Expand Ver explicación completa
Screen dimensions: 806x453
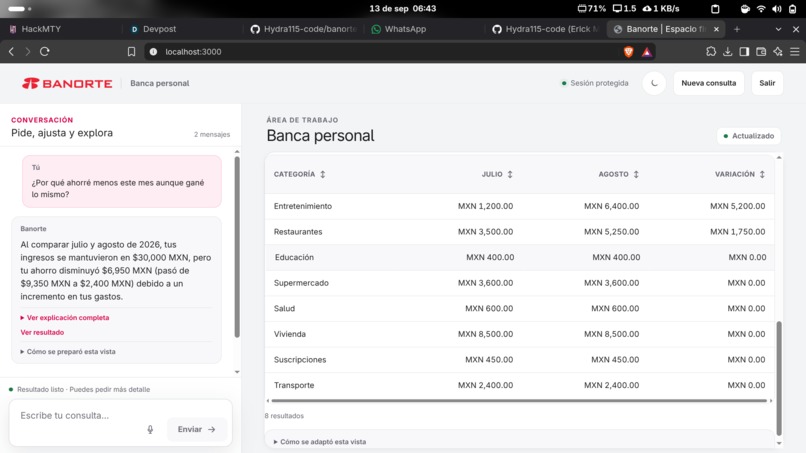point(65,318)
